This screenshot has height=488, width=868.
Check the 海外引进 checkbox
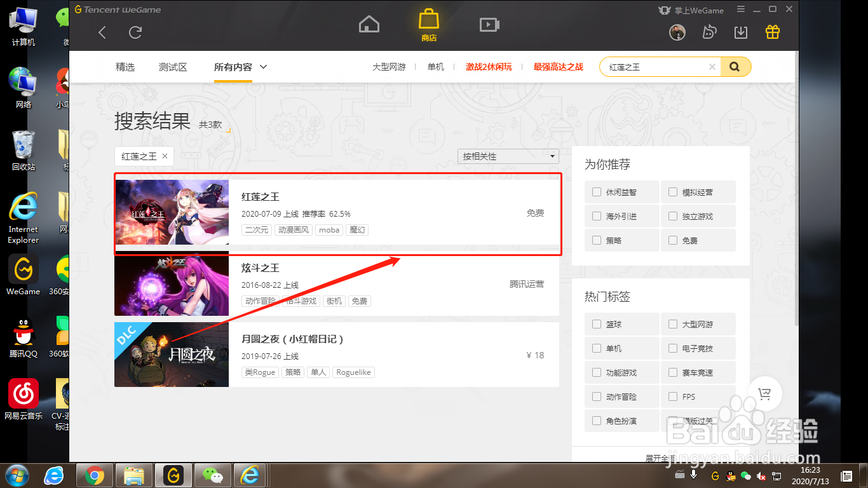click(x=596, y=216)
